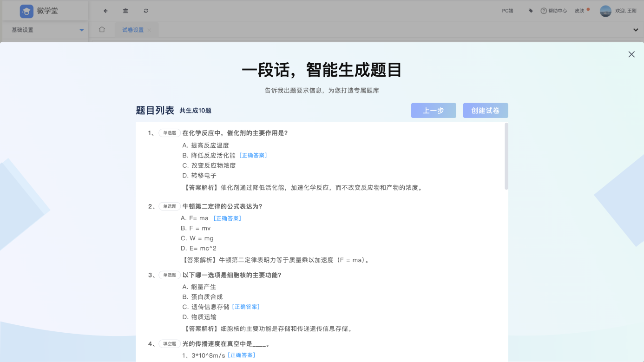
Task: Click the 微学堂 logo icon
Action: pos(26,11)
